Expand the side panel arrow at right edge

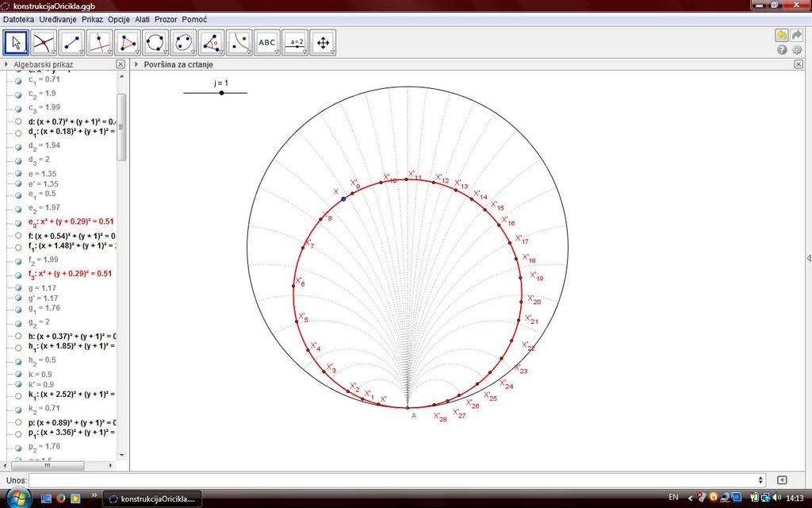coord(808,258)
